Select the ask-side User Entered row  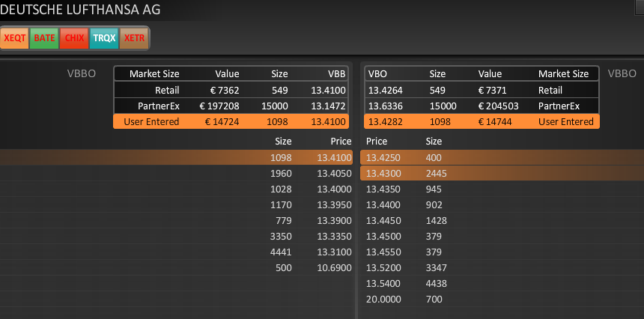(482, 121)
